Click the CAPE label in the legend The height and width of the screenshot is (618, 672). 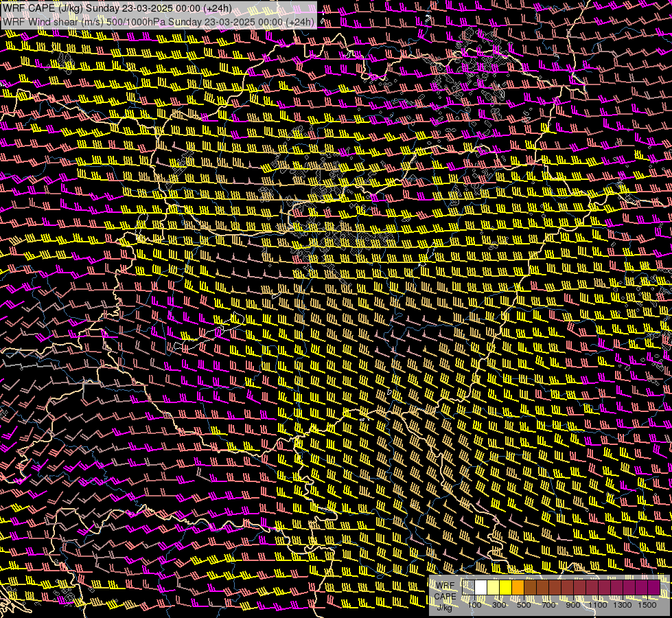445,597
